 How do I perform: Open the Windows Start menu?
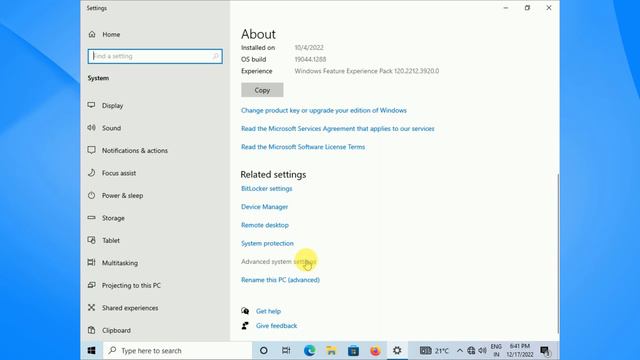coord(92,351)
